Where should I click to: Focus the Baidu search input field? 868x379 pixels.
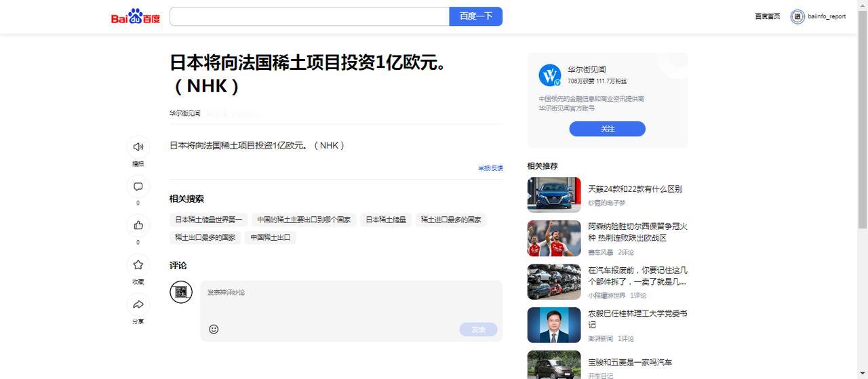[x=309, y=16]
